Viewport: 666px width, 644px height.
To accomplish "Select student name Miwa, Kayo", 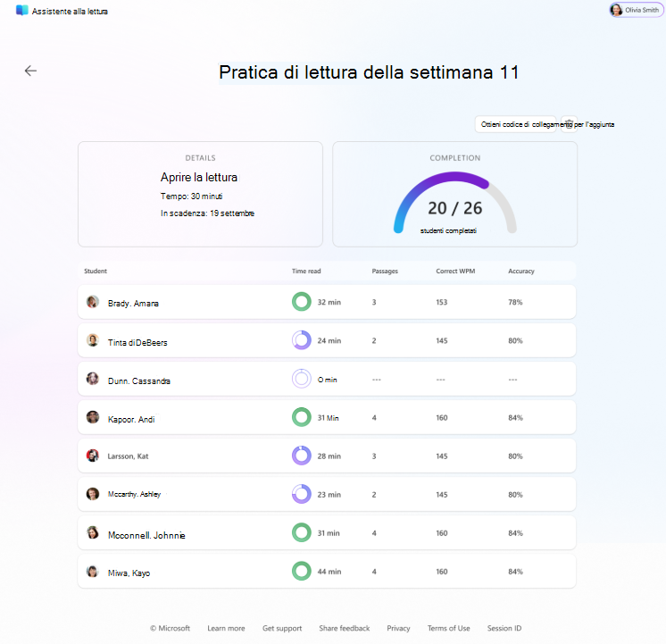I will tap(129, 573).
